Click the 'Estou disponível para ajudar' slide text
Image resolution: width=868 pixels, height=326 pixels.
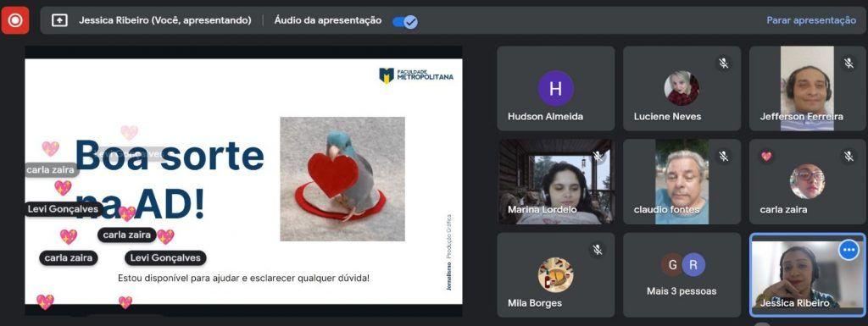pyautogui.click(x=243, y=278)
